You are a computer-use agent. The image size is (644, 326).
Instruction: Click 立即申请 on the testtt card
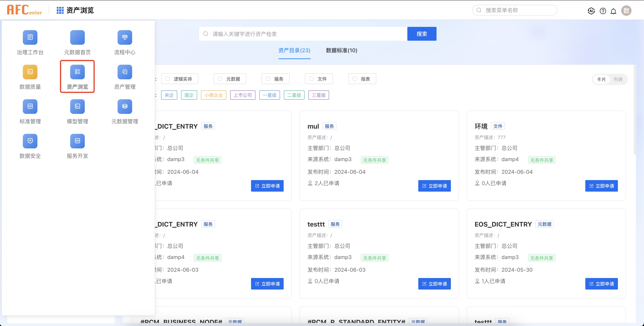(434, 284)
